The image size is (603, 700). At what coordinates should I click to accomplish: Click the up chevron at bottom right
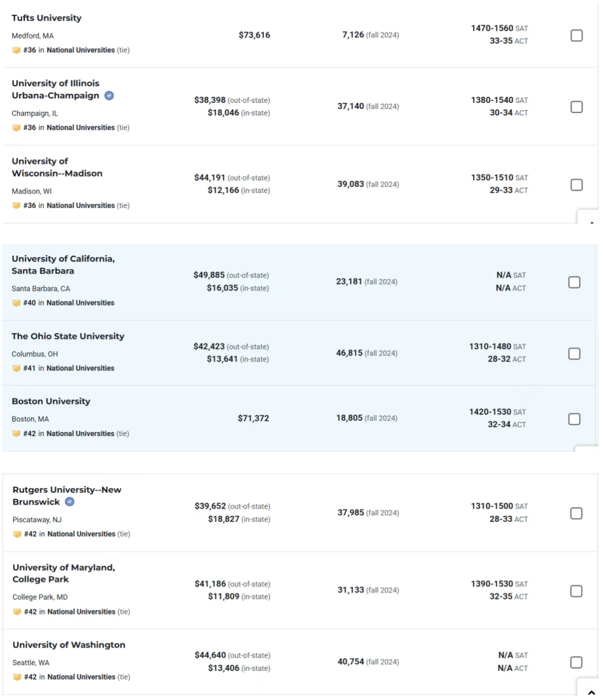click(x=591, y=692)
